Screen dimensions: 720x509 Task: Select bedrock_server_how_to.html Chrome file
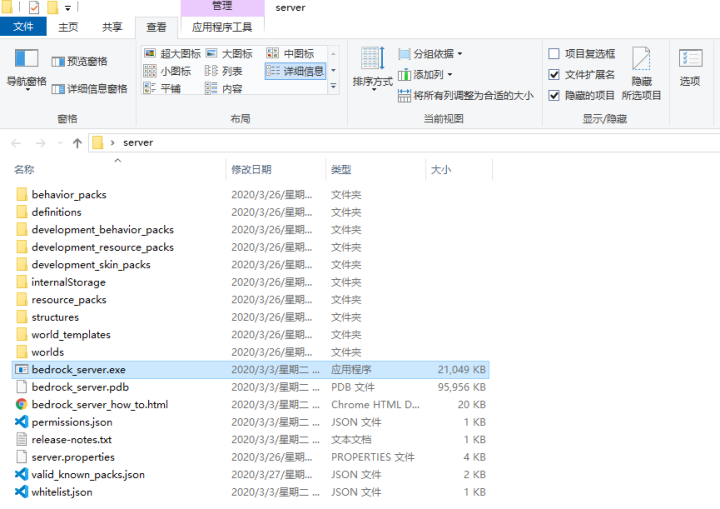(251, 405)
